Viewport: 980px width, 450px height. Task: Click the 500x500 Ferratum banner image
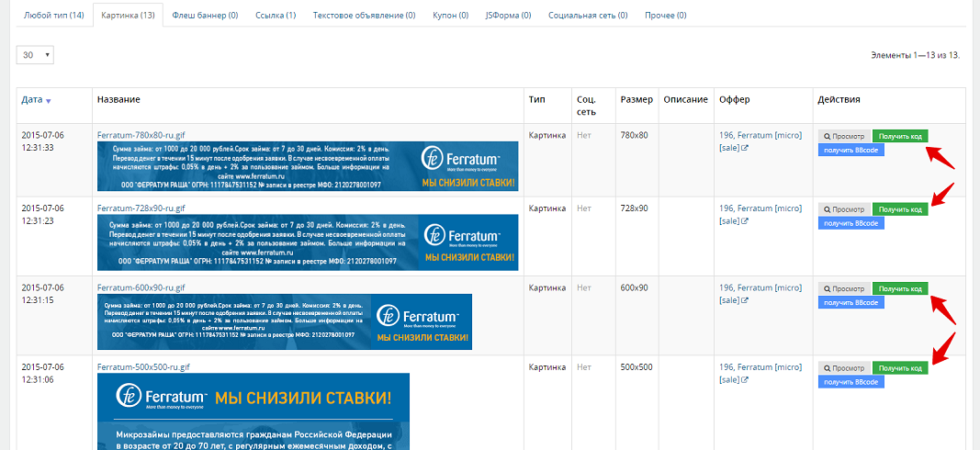pos(253,411)
